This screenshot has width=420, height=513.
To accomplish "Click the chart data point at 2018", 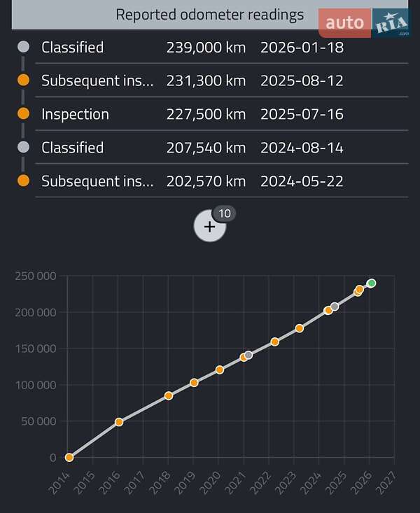I will click(169, 395).
